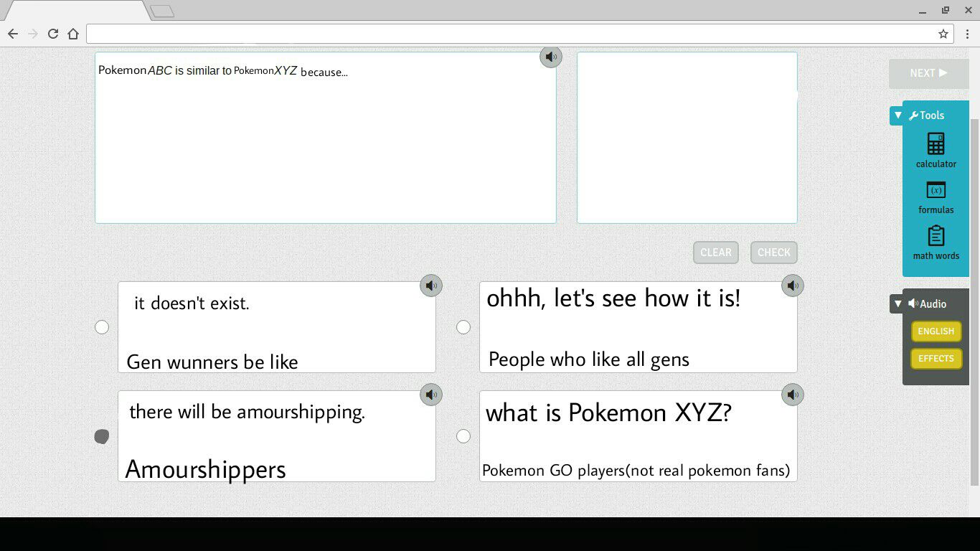Click 'Pokemon GO players(not real pokemon fans)' text
This screenshot has height=551, width=980.
coord(636,471)
